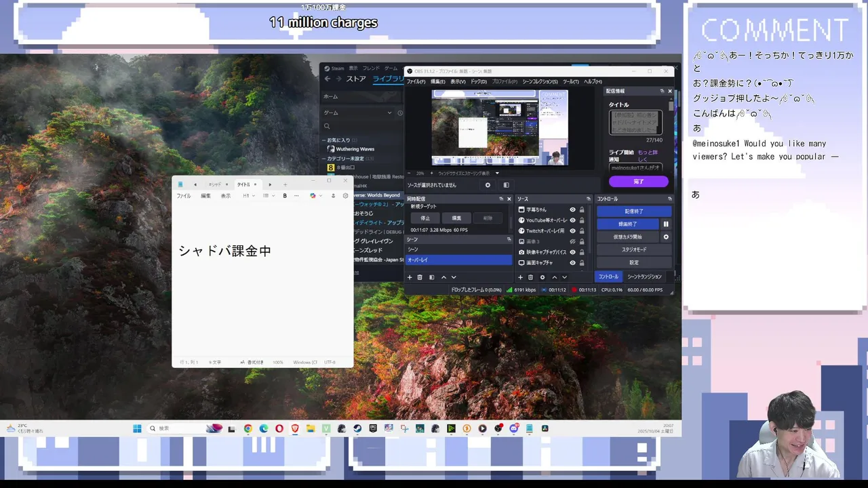Screen dimensions: 868x488
Task: Open Notepad more options ellipsis
Action: click(296, 195)
